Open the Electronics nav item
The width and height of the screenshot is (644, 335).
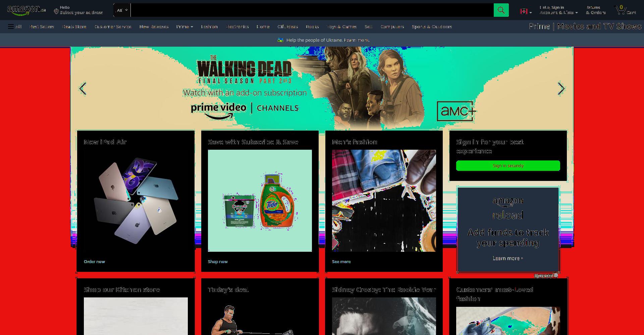pos(237,27)
